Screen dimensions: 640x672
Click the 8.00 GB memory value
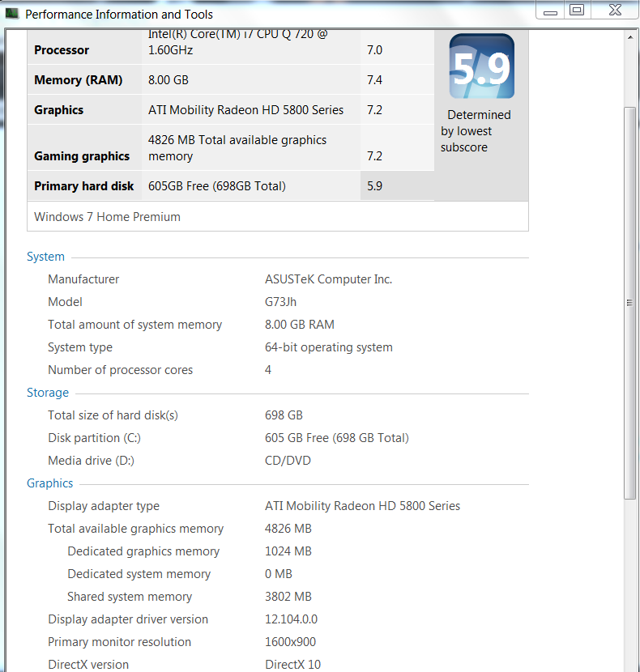pos(169,80)
